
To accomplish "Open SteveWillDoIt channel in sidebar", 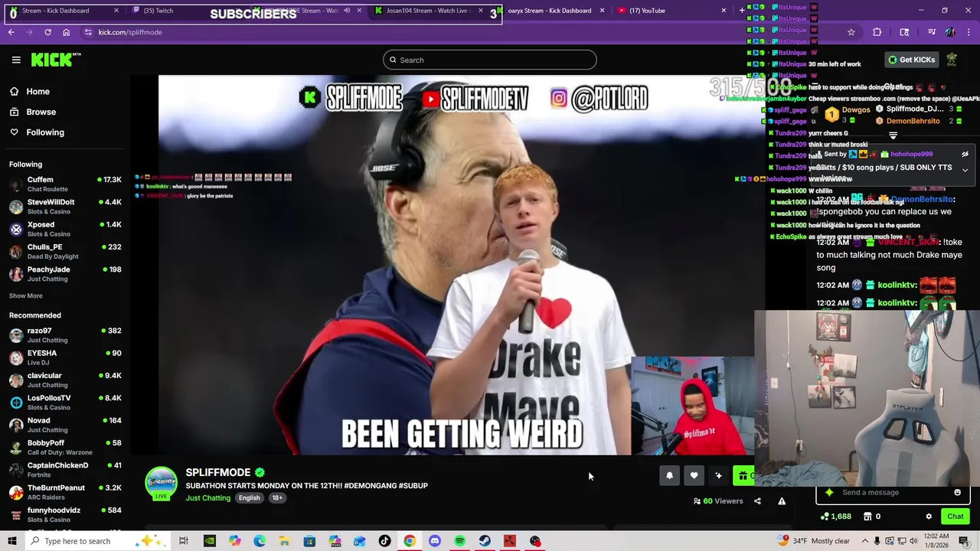I will (65, 207).
